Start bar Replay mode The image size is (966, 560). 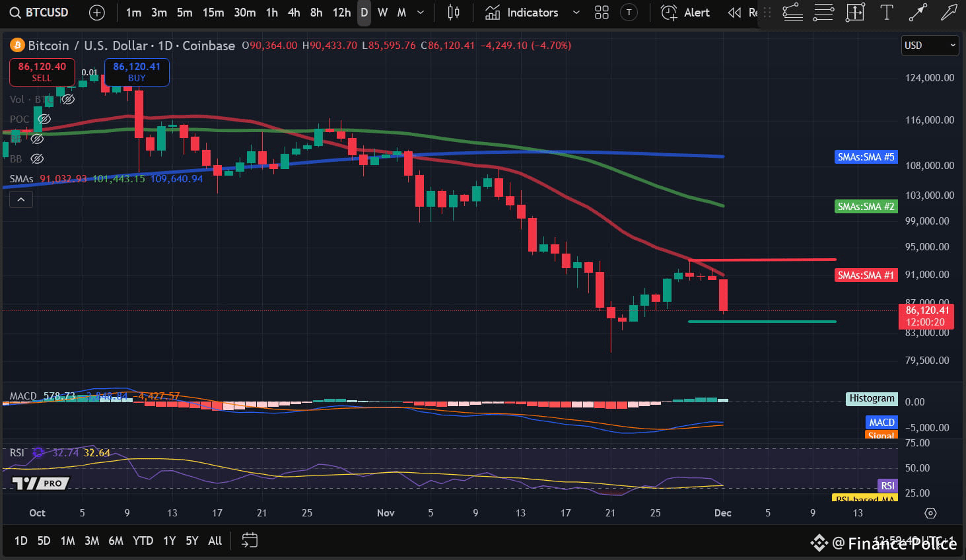(742, 13)
